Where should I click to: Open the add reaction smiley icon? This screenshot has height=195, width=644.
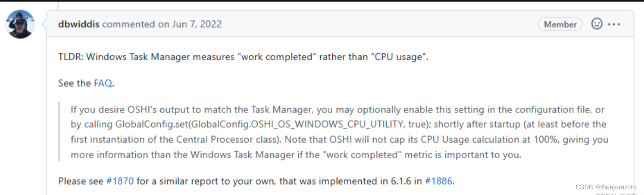(x=597, y=24)
